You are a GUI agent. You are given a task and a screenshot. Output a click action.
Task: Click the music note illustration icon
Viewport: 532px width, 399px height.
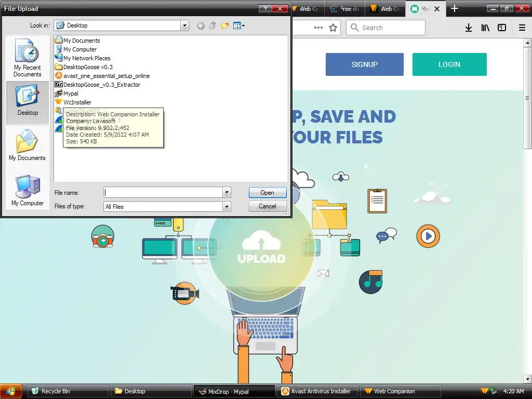[371, 282]
